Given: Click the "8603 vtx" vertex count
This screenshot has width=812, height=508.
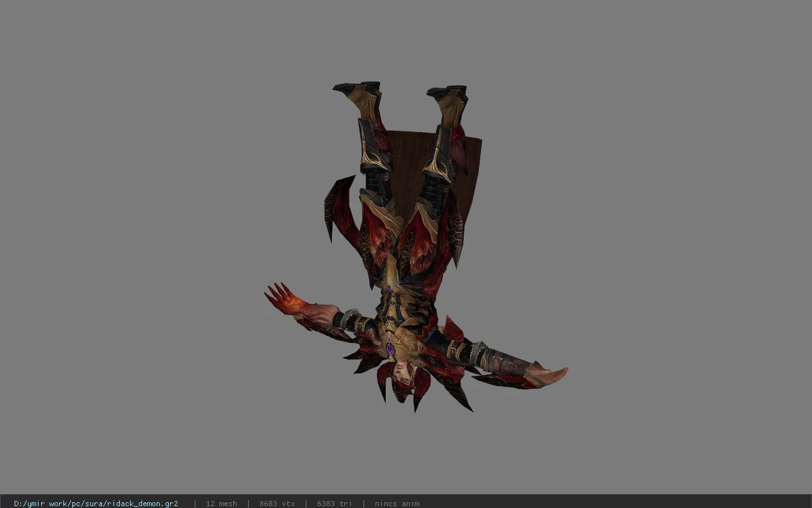Looking at the screenshot, I should (x=277, y=504).
